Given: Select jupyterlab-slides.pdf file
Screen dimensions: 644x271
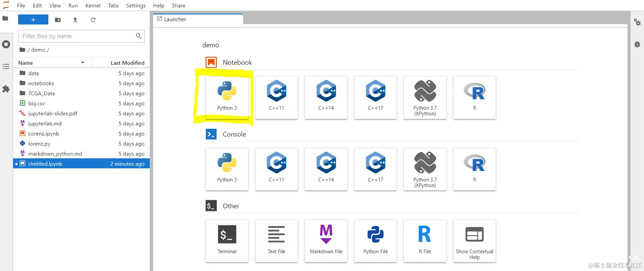Looking at the screenshot, I should pos(82,113).
